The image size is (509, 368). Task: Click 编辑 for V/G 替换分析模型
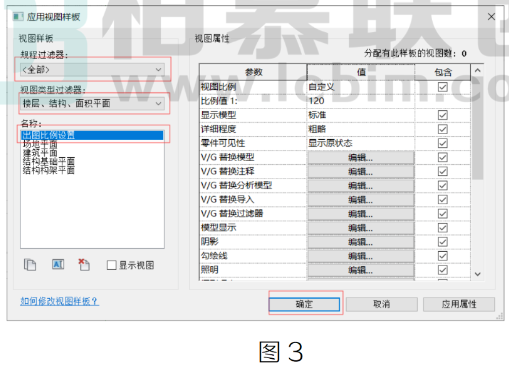coord(361,185)
